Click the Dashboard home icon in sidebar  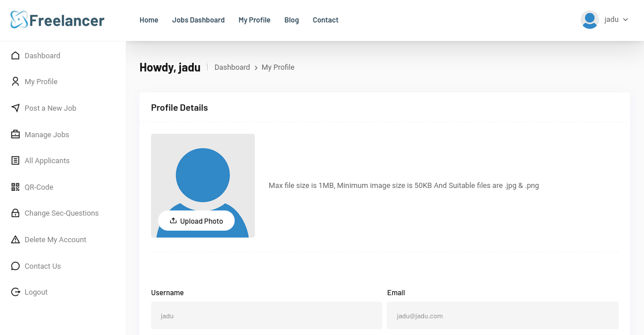point(15,55)
